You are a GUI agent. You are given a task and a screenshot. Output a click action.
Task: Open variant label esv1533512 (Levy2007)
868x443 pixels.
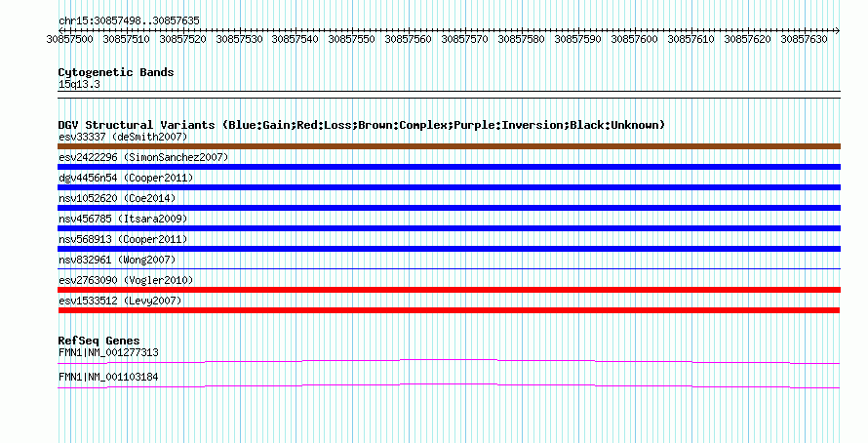pyautogui.click(x=120, y=301)
